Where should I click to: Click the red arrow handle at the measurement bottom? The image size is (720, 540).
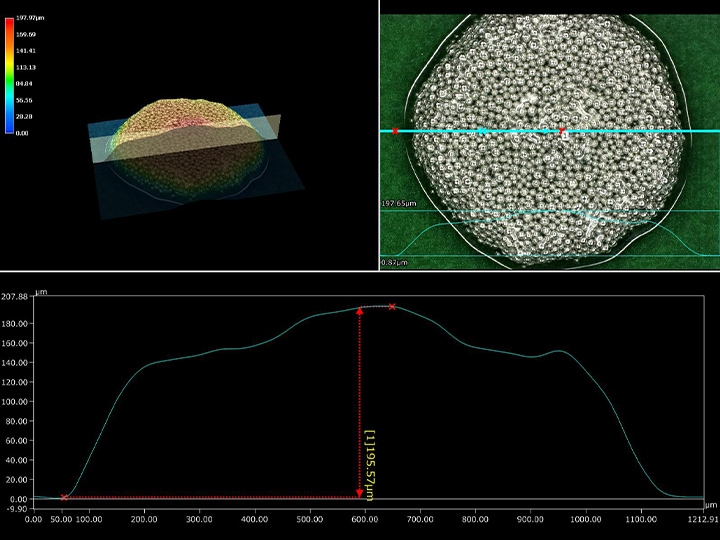pos(360,493)
